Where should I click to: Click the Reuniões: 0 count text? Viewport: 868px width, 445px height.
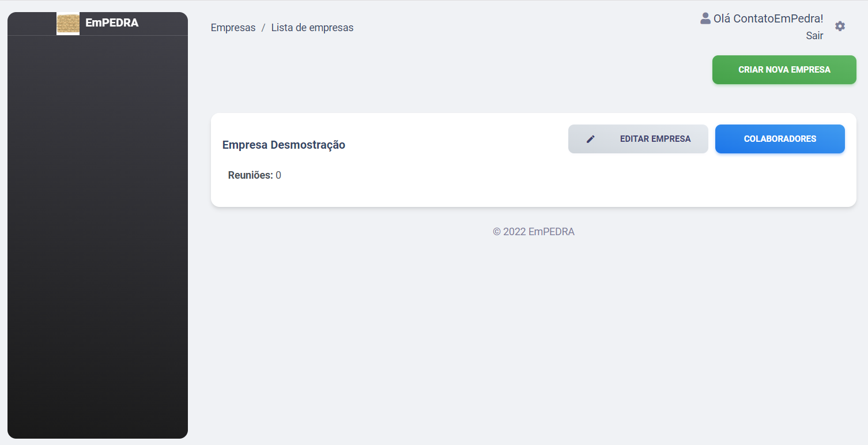(x=255, y=175)
